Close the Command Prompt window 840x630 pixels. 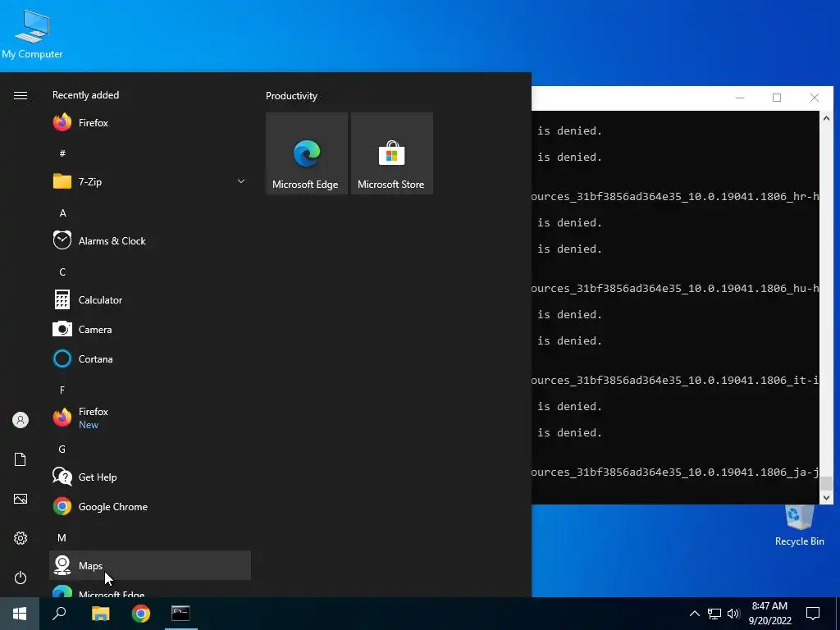click(x=815, y=98)
